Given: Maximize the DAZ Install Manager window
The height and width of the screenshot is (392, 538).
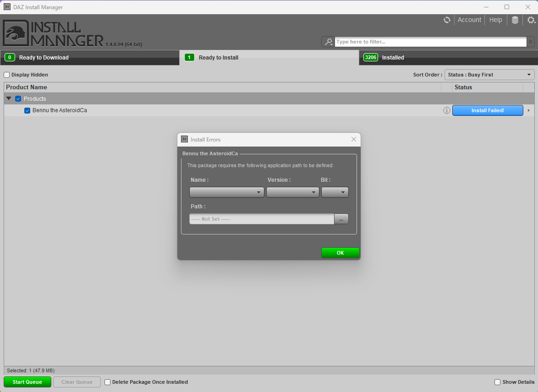Looking at the screenshot, I should pyautogui.click(x=507, y=7).
